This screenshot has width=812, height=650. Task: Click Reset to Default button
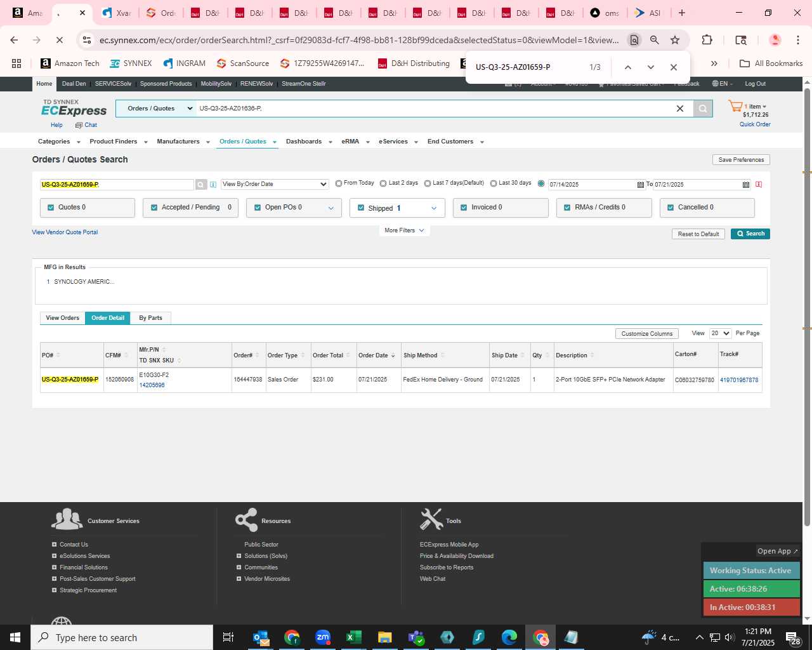point(698,234)
